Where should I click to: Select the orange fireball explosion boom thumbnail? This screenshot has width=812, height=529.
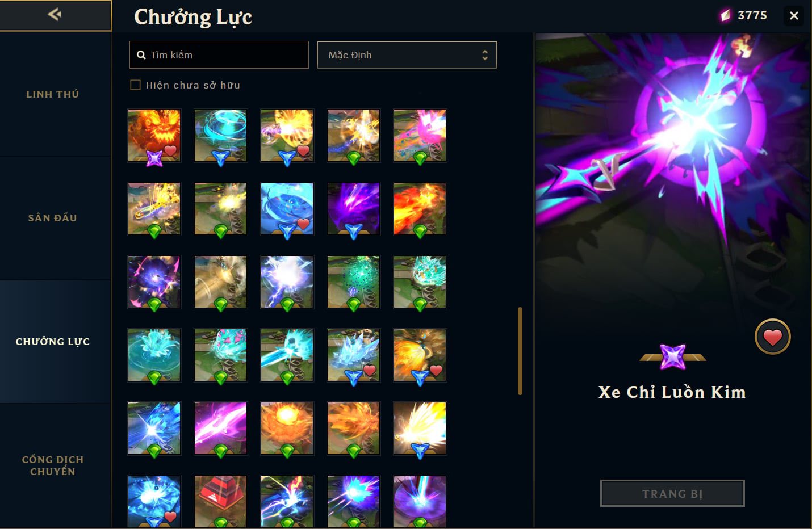pyautogui.click(x=287, y=429)
